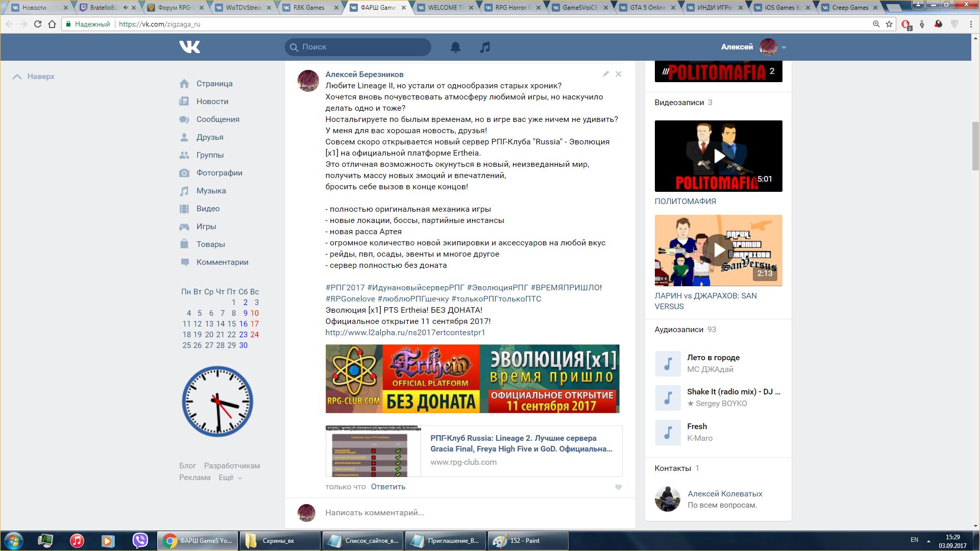Play the ПОЛИТОМАФИЯ video
This screenshot has width=980, height=551.
point(718,156)
